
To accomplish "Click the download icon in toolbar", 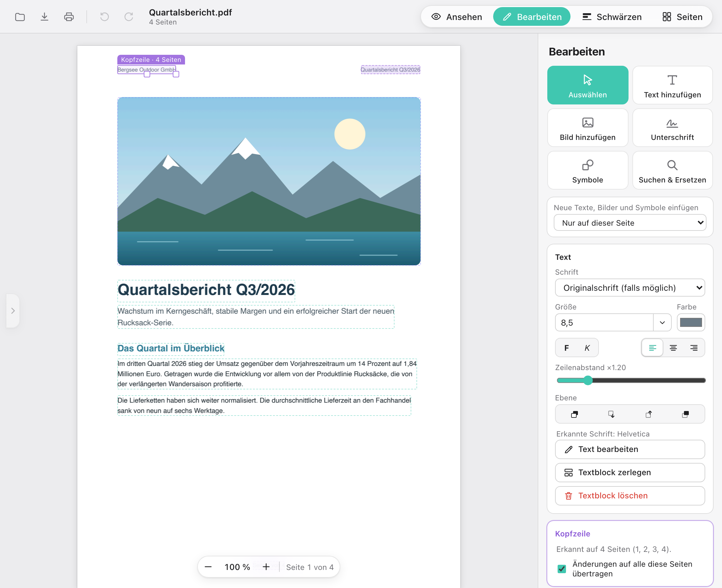I will [x=44, y=16].
